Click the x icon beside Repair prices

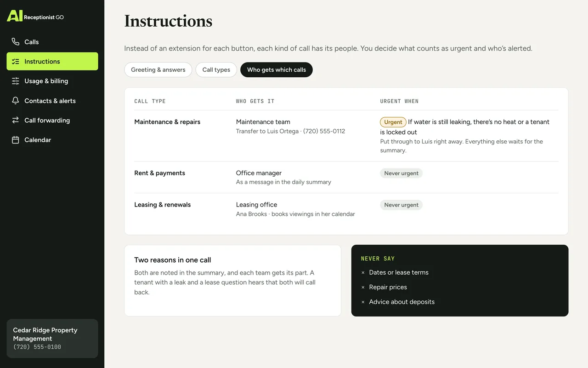(x=363, y=287)
